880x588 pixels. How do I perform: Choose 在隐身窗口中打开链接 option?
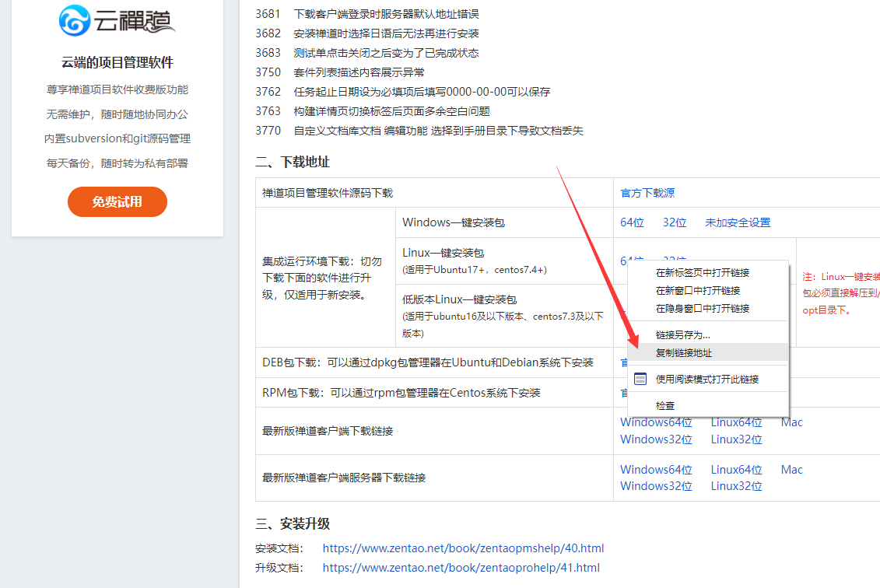coord(702,309)
